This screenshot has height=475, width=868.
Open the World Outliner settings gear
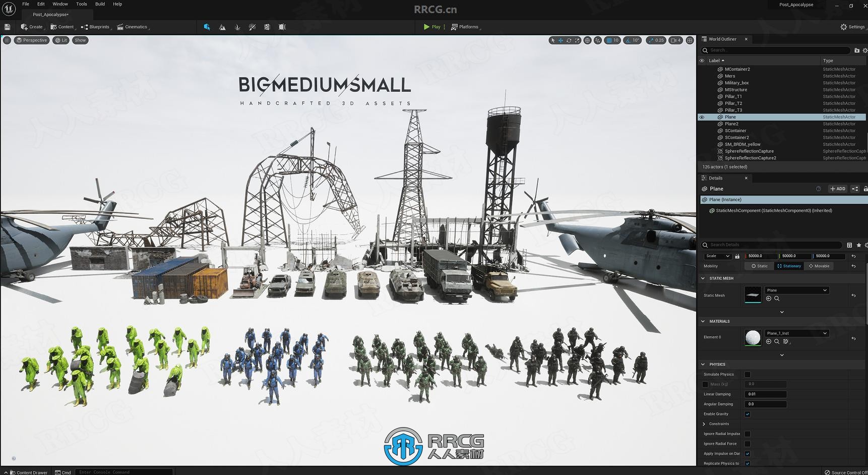click(x=865, y=50)
